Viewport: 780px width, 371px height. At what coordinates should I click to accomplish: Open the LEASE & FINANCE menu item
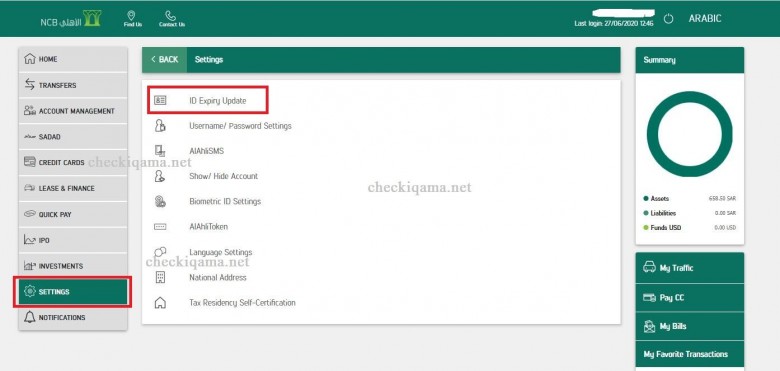[x=73, y=188]
